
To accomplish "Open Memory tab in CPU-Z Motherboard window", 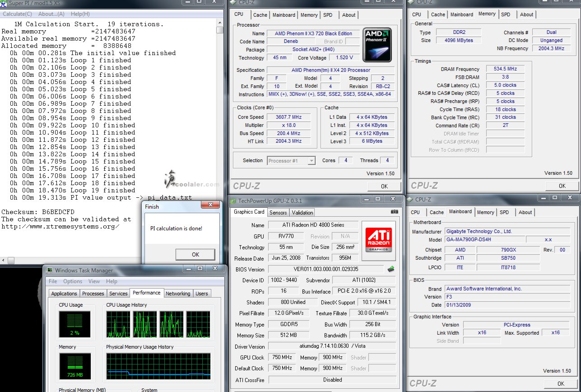I will click(x=486, y=212).
